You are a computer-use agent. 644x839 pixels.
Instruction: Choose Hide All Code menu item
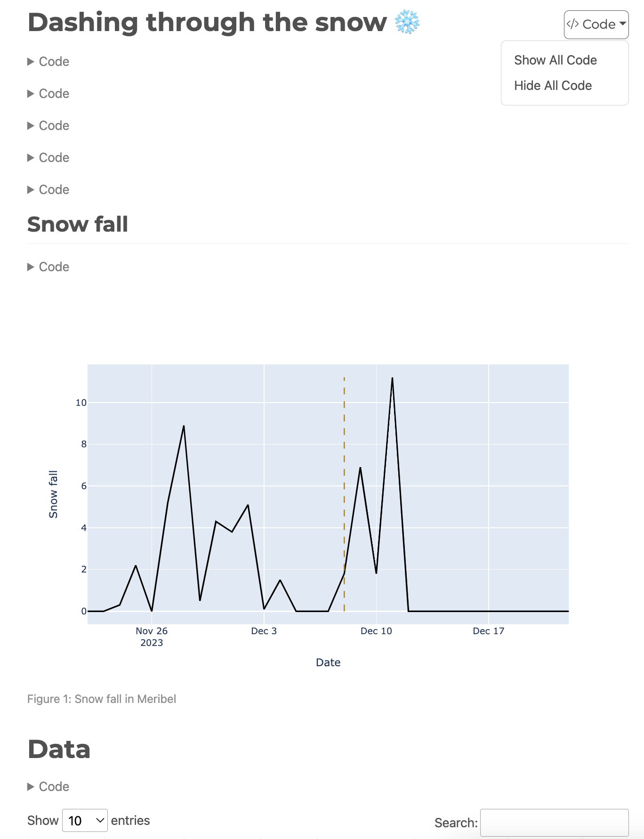pyautogui.click(x=553, y=86)
